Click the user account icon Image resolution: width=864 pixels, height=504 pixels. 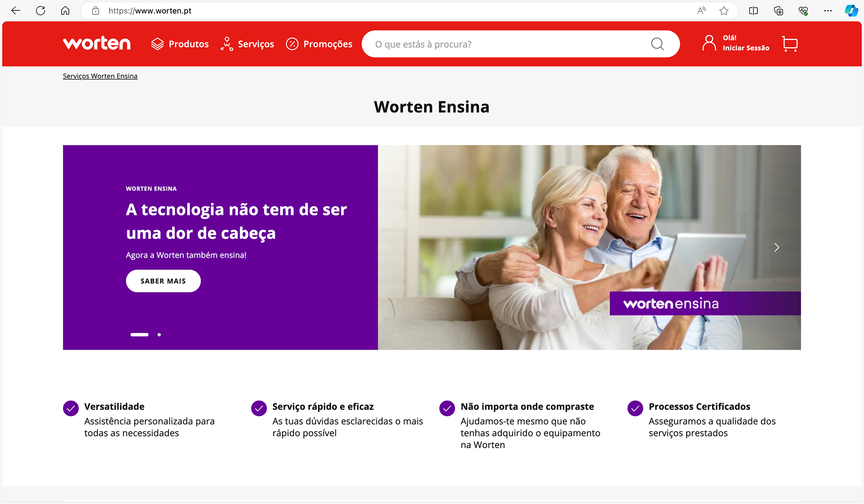[709, 43]
